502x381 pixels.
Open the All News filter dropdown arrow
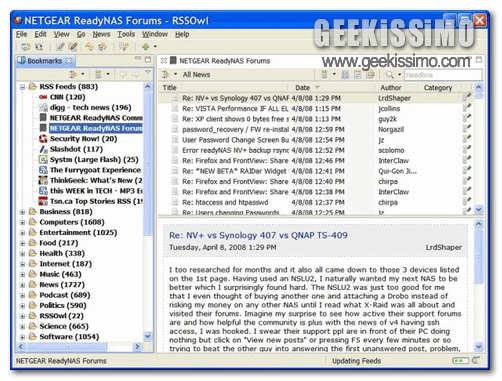pos(175,75)
